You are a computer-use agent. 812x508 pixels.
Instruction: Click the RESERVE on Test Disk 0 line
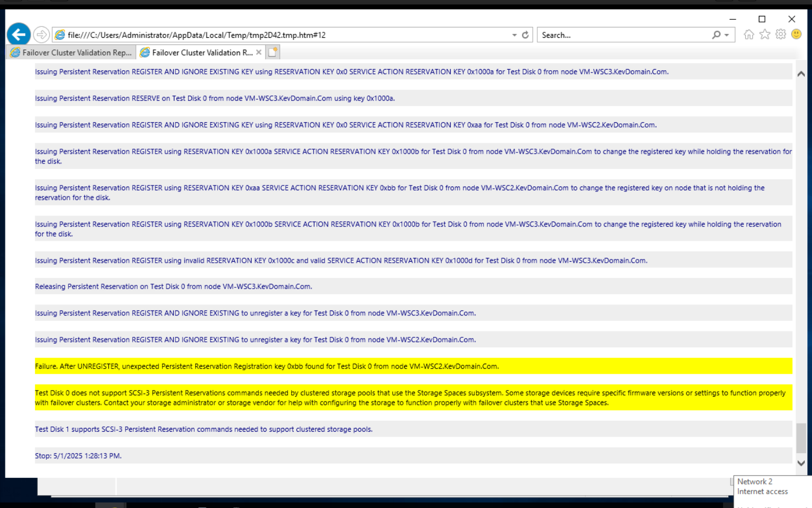click(413, 98)
